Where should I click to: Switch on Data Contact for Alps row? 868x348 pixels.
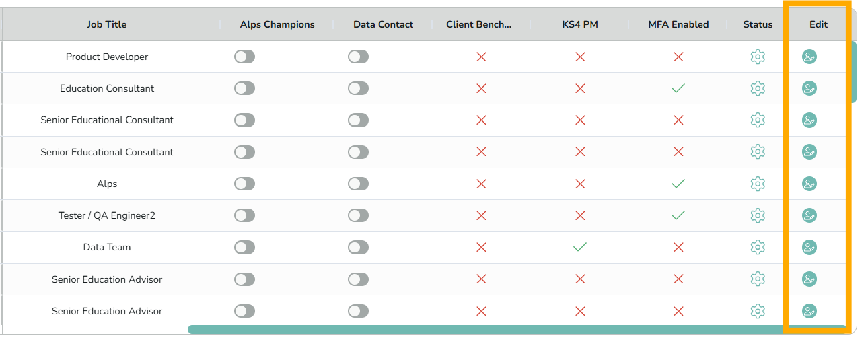point(359,184)
